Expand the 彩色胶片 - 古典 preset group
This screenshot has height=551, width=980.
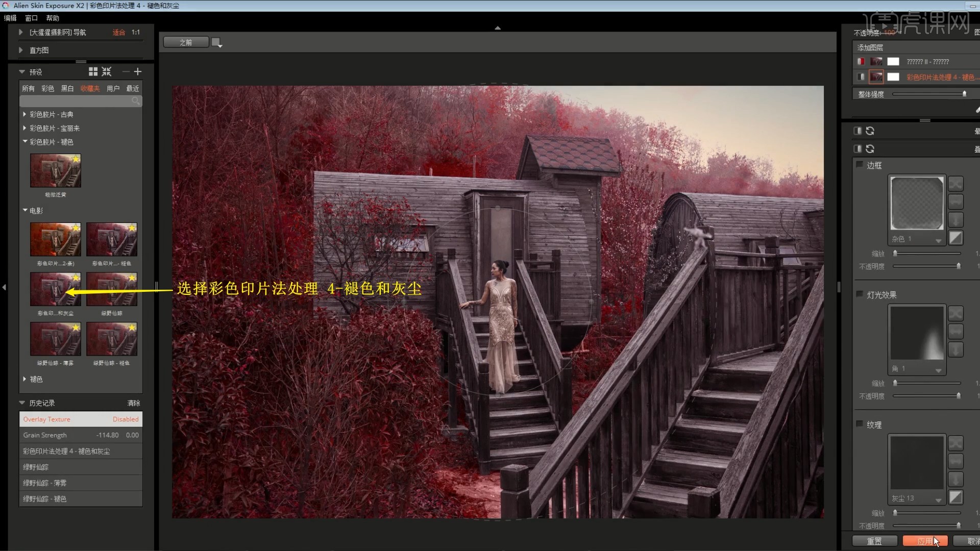pyautogui.click(x=24, y=114)
